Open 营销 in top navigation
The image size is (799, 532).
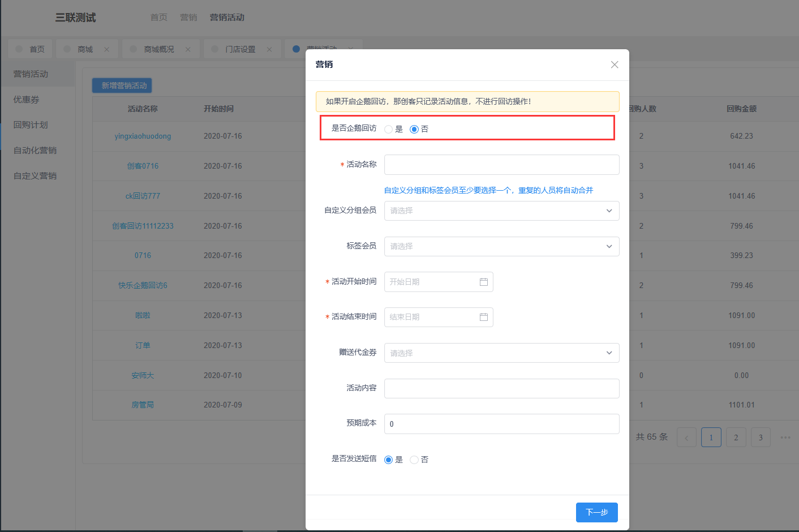pos(188,18)
